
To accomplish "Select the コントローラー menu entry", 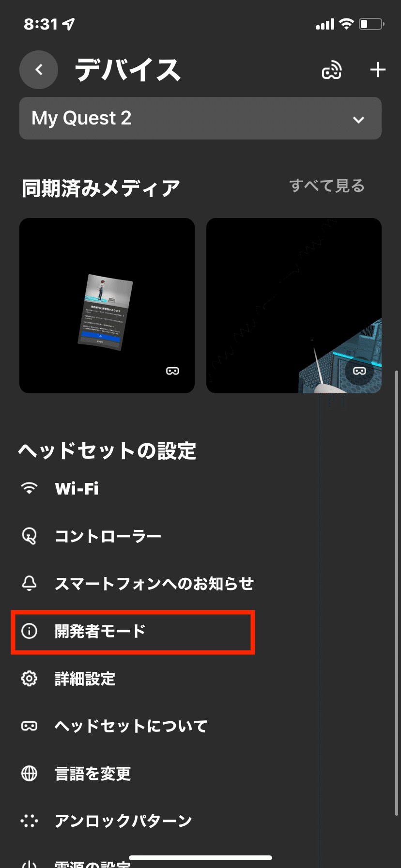I will (200, 536).
